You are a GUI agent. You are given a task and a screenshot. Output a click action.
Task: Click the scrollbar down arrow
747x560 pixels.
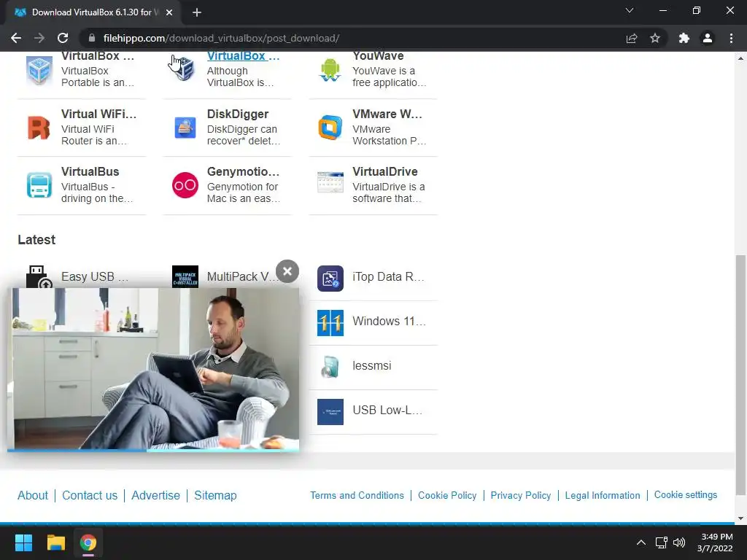click(x=740, y=518)
